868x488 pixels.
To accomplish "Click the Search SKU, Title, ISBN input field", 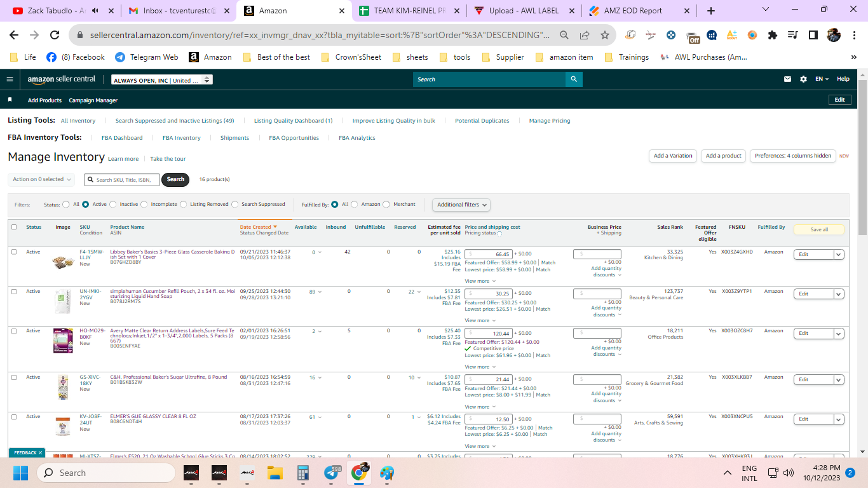I will point(121,180).
